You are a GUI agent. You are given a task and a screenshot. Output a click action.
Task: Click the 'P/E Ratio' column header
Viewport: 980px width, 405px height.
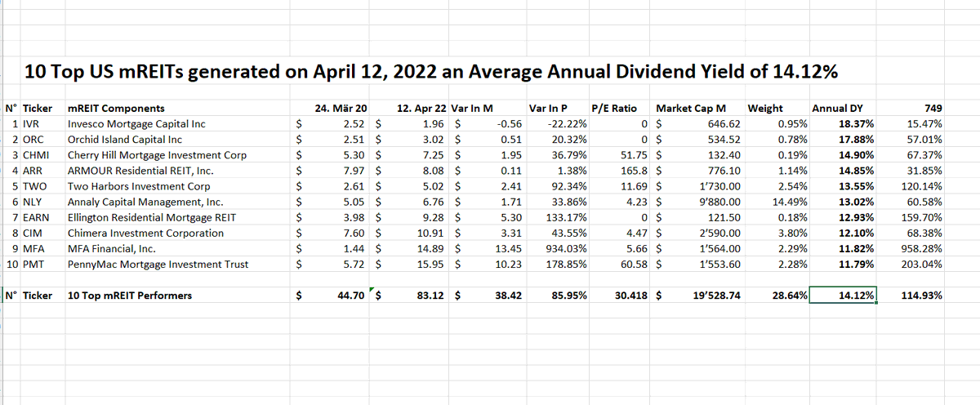point(614,108)
